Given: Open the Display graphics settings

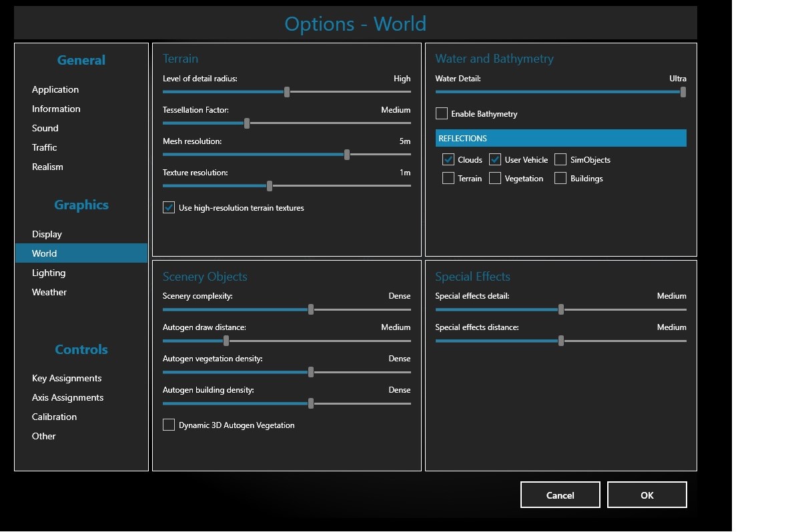Looking at the screenshot, I should pos(47,235).
